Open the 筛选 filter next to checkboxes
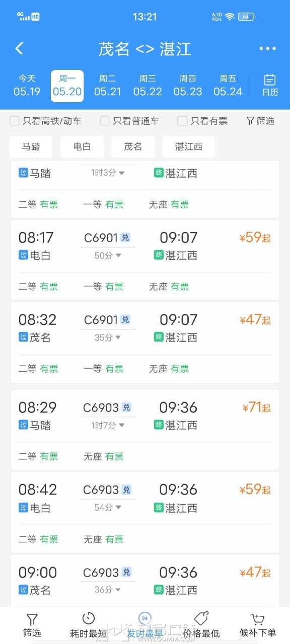This screenshot has width=290, height=644. pyautogui.click(x=260, y=121)
